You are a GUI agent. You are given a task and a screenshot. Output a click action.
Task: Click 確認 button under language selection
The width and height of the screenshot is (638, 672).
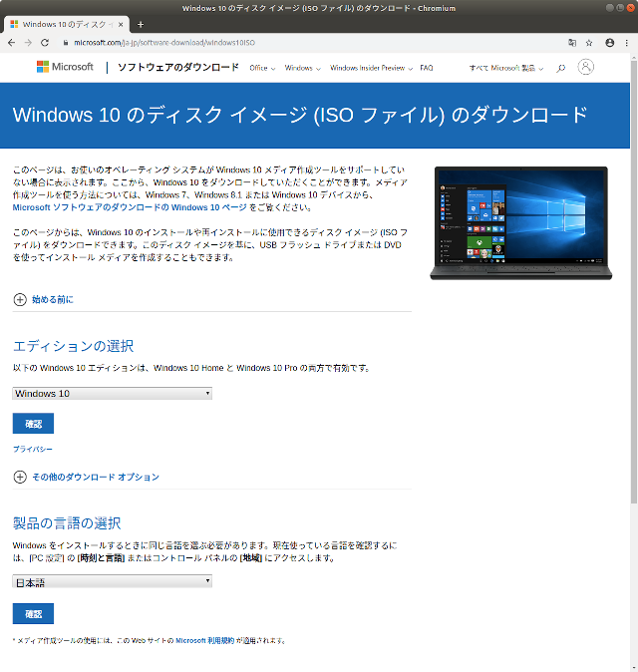pyautogui.click(x=34, y=614)
